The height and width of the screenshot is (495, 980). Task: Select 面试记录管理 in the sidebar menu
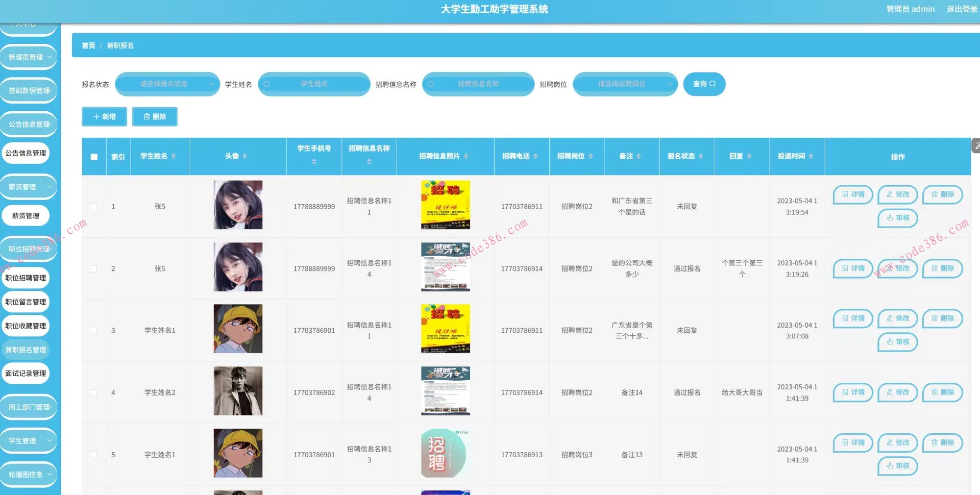pyautogui.click(x=26, y=373)
